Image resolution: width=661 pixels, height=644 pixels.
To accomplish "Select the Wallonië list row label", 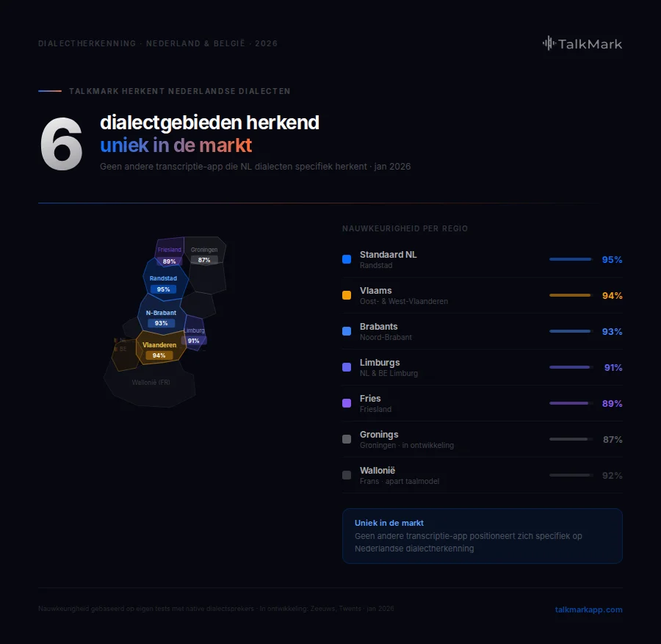I will [378, 471].
